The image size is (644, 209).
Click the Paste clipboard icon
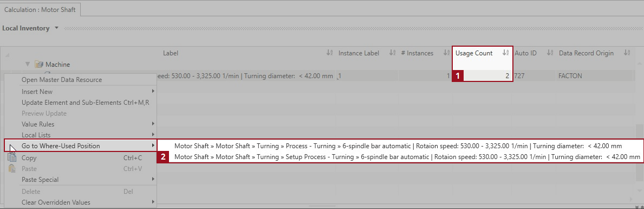tap(12, 169)
